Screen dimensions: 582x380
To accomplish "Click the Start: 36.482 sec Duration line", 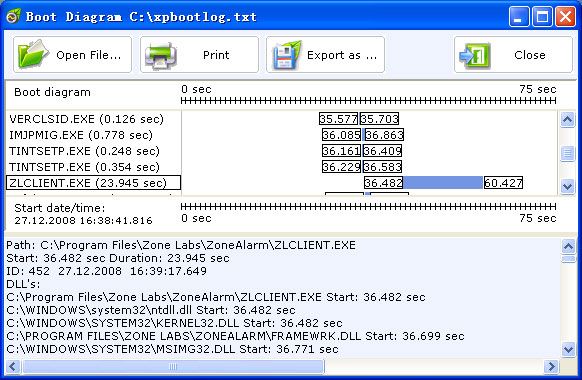I will click(x=118, y=258).
